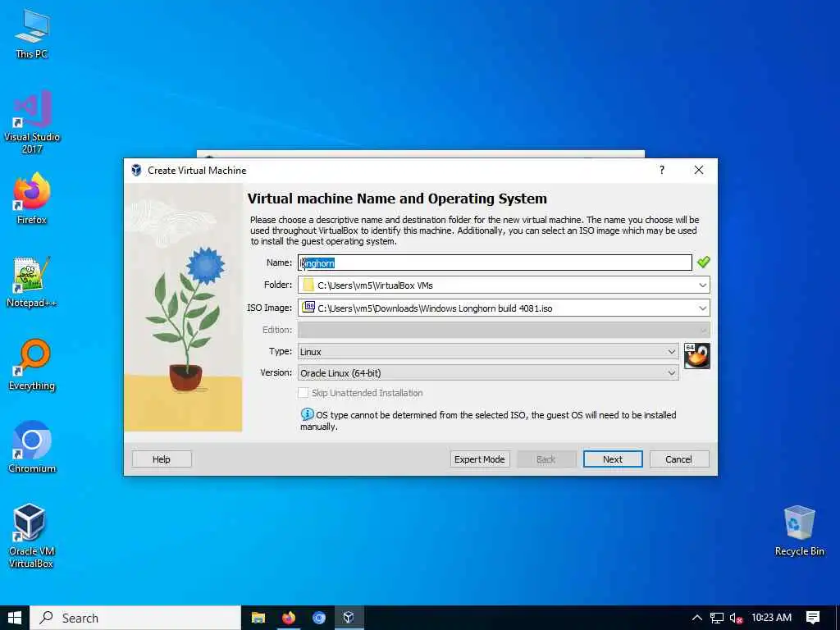Screen dimensions: 840x630
Task: Click the info icon beside OS type message
Action: tap(307, 414)
